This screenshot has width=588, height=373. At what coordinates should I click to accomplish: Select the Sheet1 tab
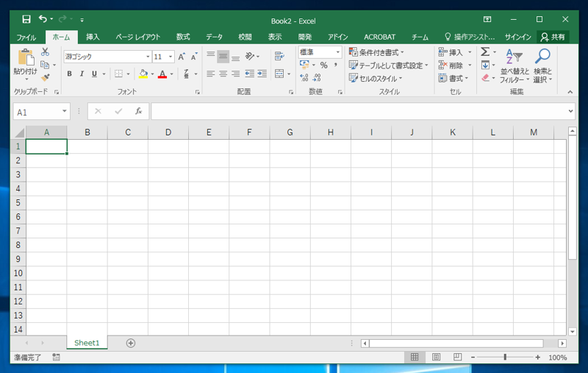tap(87, 343)
